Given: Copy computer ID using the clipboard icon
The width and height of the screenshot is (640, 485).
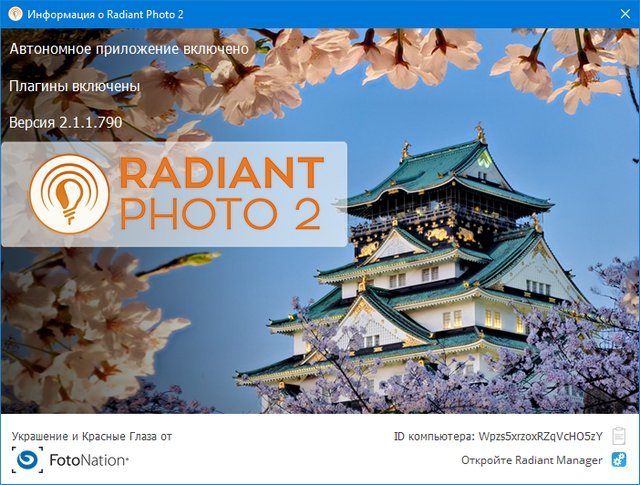Looking at the screenshot, I should click(619, 437).
